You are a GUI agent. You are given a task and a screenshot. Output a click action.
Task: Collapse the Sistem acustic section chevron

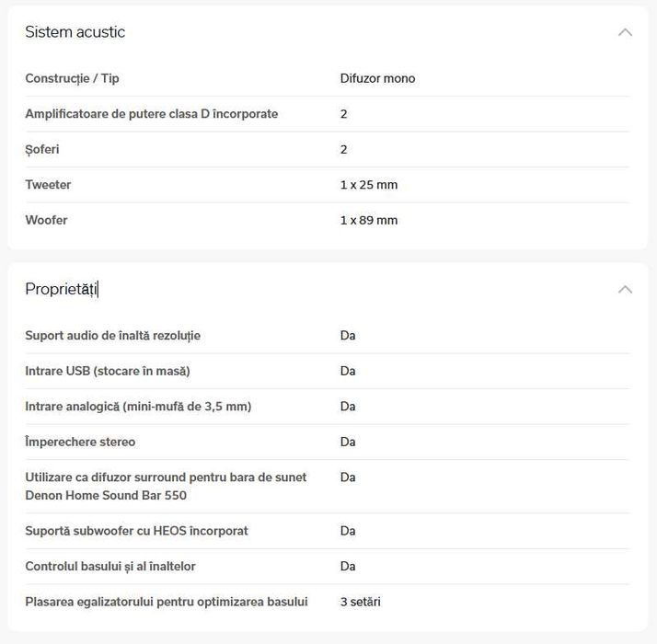point(625,32)
